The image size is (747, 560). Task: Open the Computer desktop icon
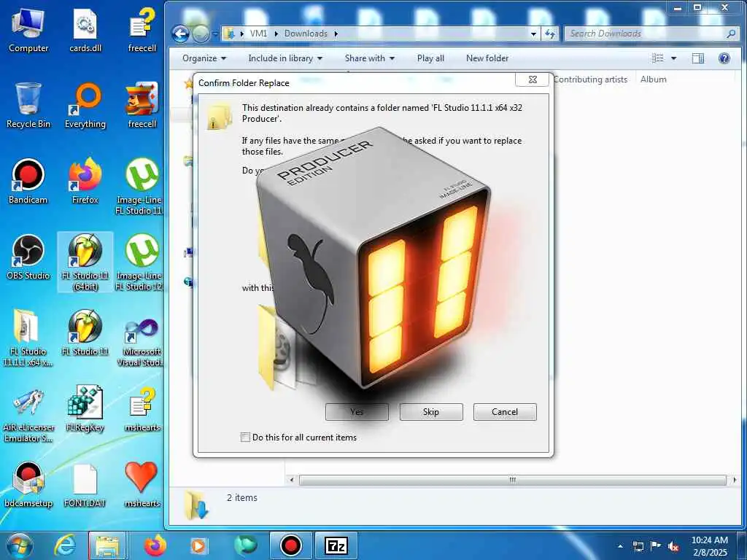(28, 29)
